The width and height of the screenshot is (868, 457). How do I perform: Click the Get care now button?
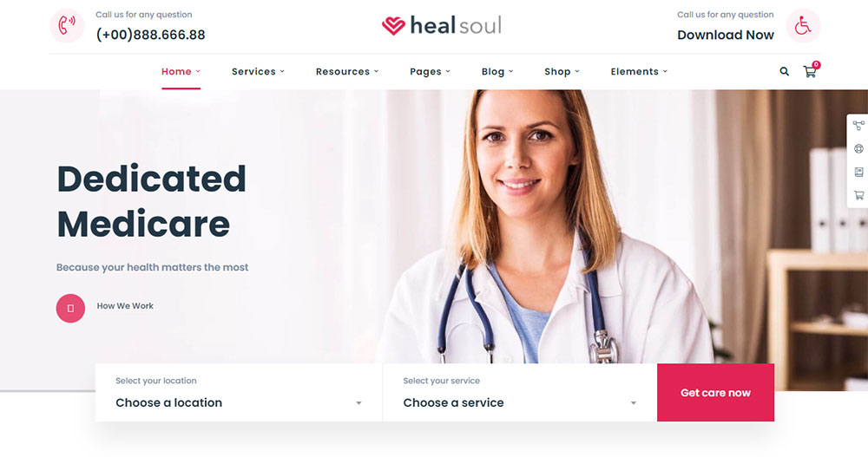coord(716,392)
